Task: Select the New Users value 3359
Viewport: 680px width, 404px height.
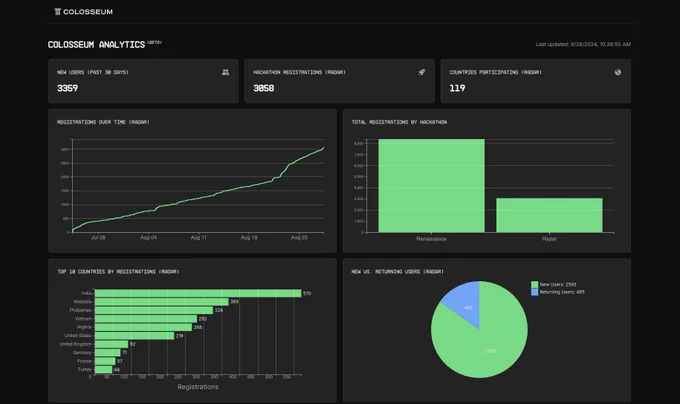Action: (68, 88)
